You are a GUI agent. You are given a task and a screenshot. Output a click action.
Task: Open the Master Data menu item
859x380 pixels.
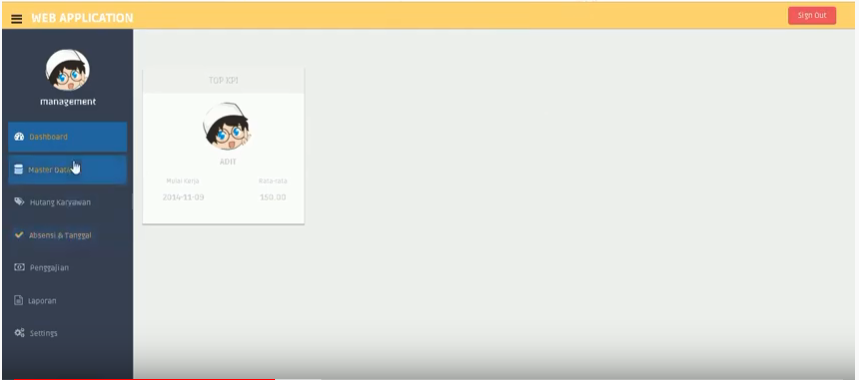pos(67,170)
